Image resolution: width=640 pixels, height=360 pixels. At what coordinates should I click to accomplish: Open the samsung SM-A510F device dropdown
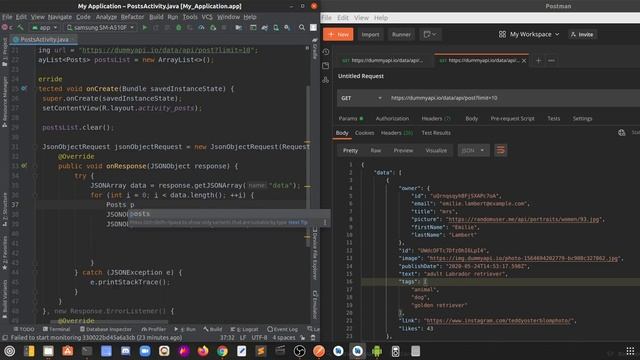[x=100, y=27]
